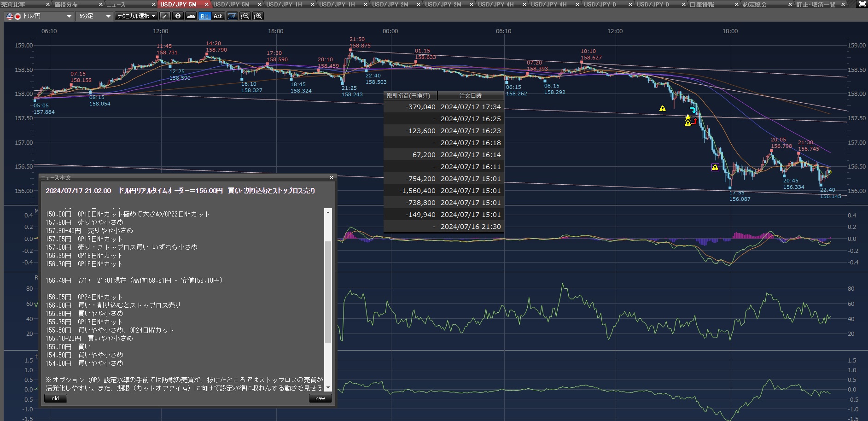Switch to the area chart icon

pyautogui.click(x=191, y=16)
